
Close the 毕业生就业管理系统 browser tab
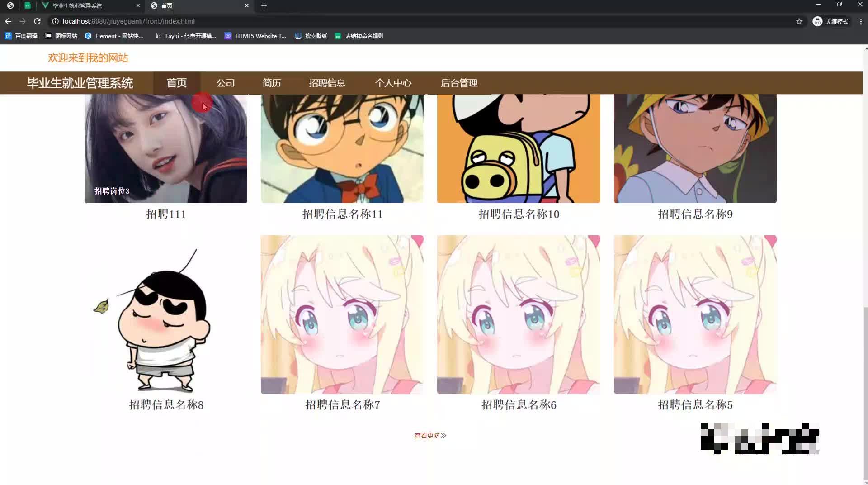coord(138,5)
